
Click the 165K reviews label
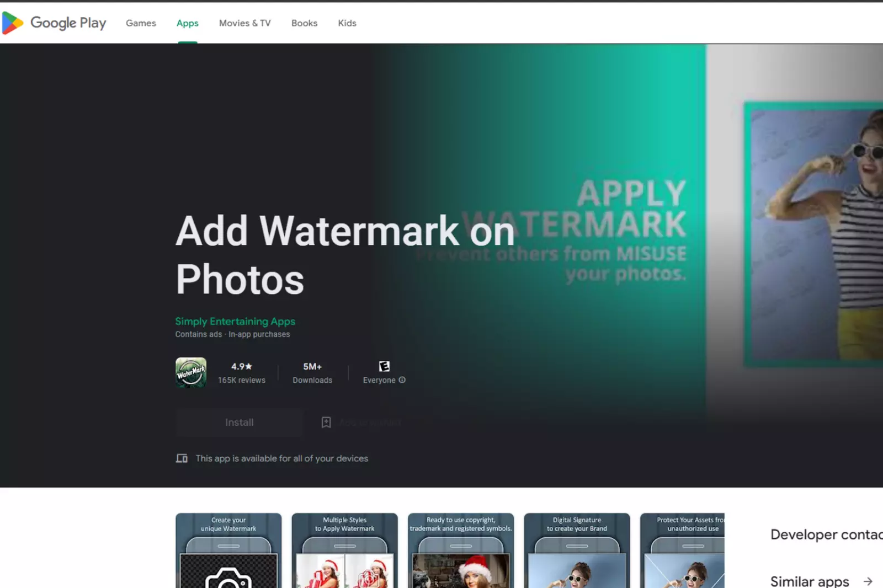242,380
